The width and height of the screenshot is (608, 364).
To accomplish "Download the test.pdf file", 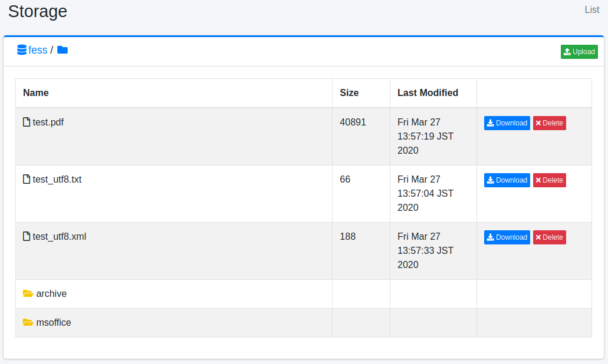I will point(507,123).
